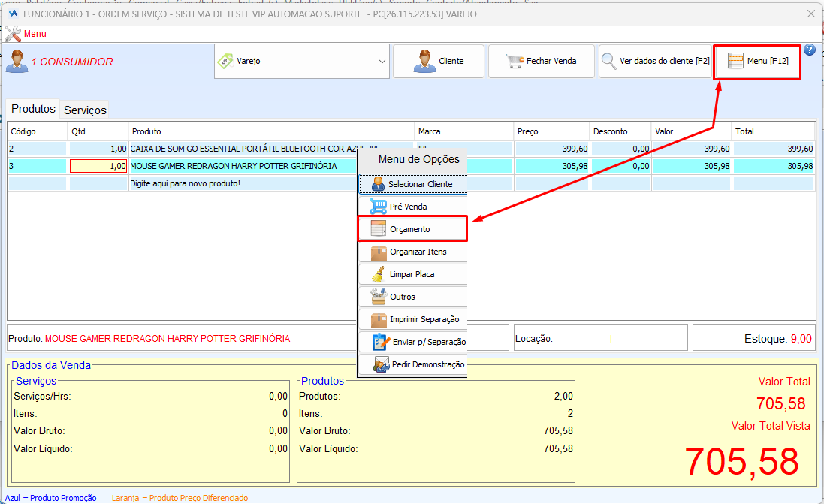Click the wrench Menu icon at top-left

click(13, 34)
